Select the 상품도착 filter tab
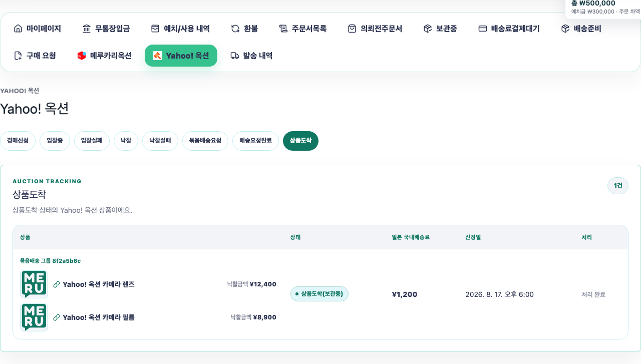This screenshot has height=364, width=641. click(300, 141)
